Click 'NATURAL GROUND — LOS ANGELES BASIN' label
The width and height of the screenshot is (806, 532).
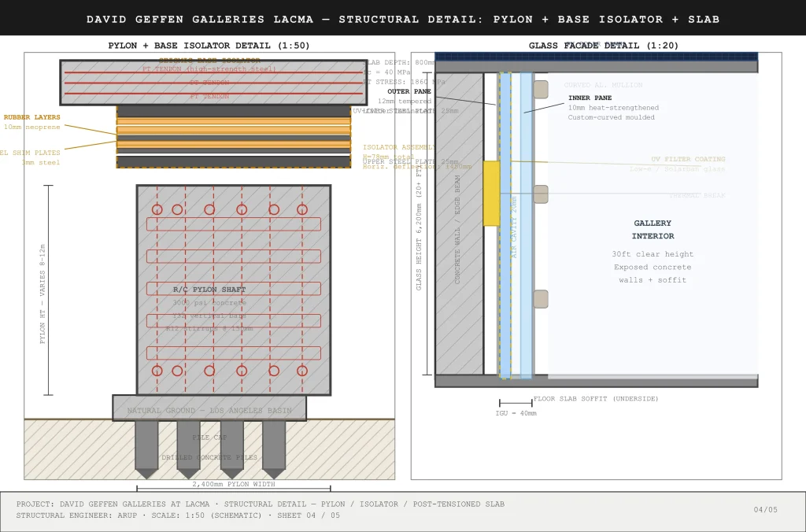[209, 411]
